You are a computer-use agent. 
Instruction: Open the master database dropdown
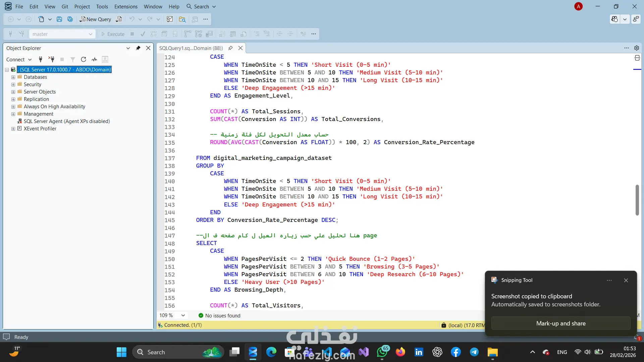click(x=90, y=34)
